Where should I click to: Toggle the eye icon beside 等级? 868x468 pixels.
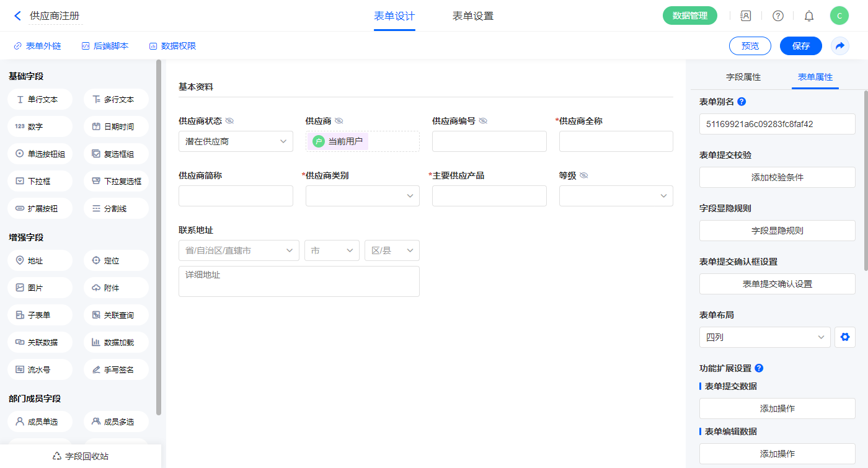click(x=583, y=175)
